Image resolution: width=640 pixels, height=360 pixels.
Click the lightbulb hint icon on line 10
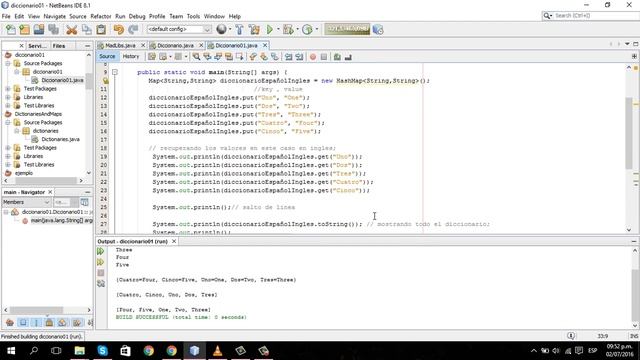point(105,81)
